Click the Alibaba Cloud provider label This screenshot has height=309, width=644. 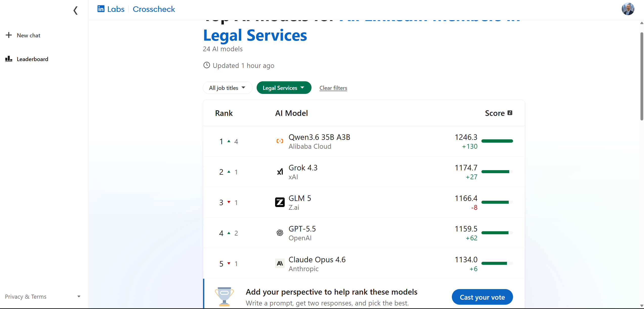pos(310,146)
